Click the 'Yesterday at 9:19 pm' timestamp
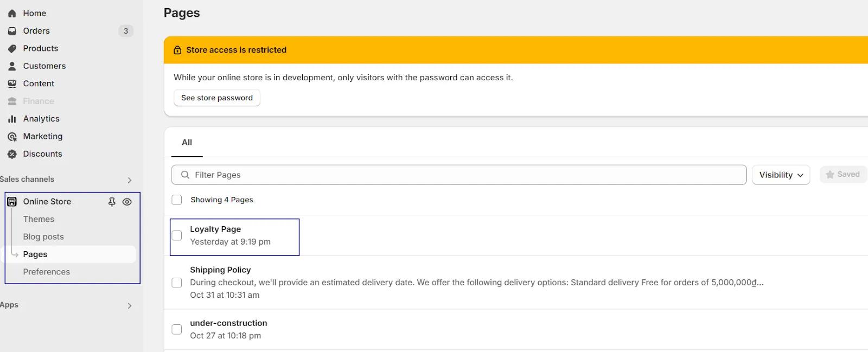 230,242
